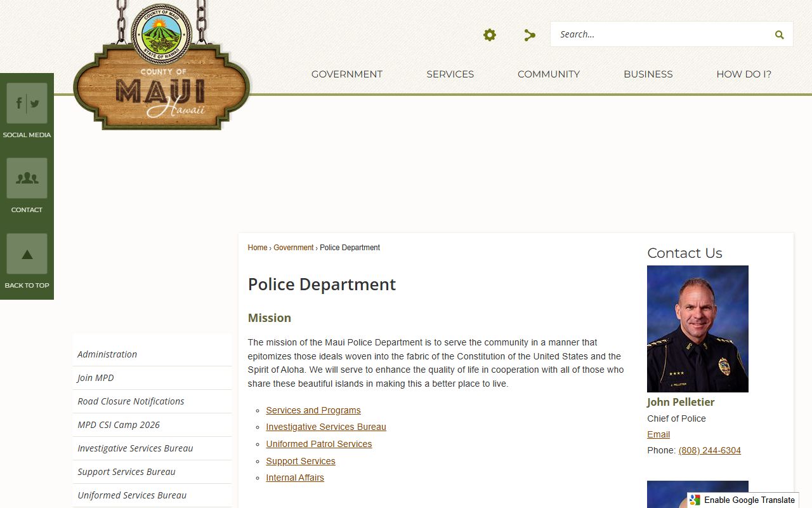Open Support Services link
Image resolution: width=812 pixels, height=508 pixels.
[x=301, y=461]
